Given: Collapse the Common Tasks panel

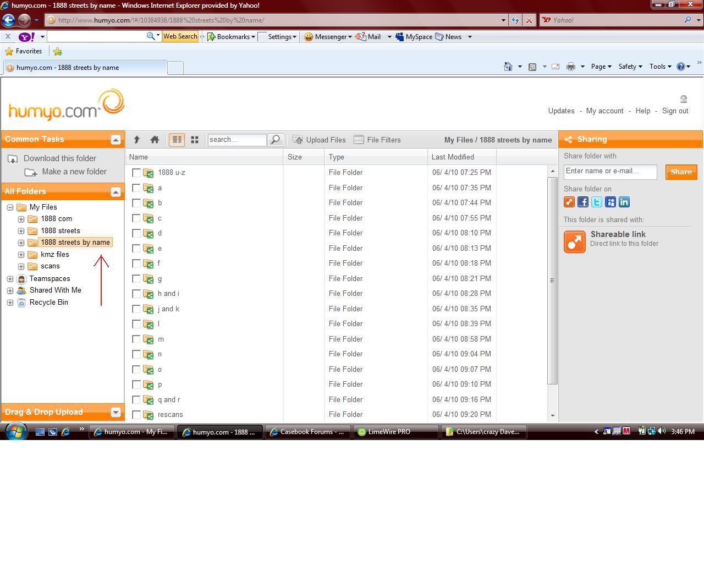Looking at the screenshot, I should 116,140.
